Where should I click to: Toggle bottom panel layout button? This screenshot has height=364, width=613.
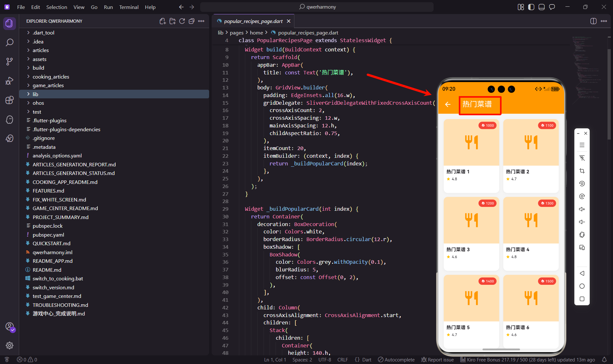pos(541,7)
